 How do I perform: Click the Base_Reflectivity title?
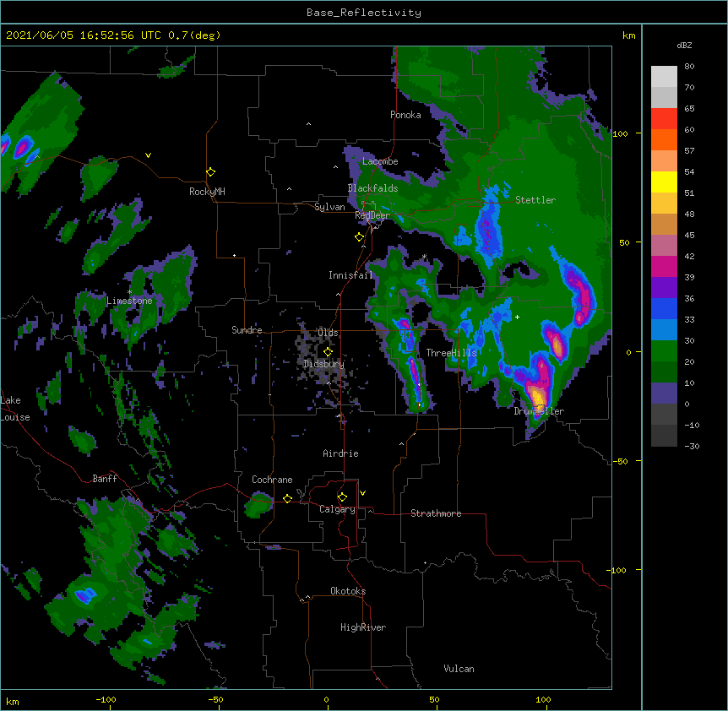[364, 13]
